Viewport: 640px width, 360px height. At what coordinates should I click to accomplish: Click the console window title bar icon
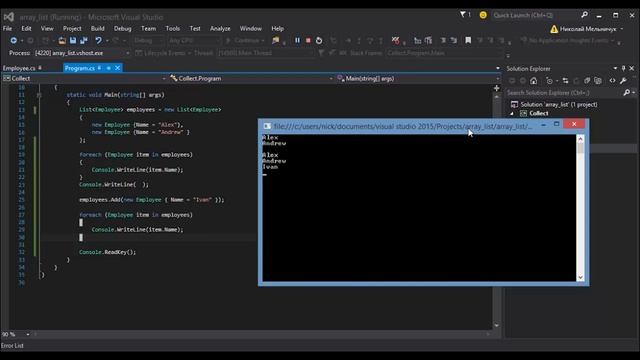pos(267,126)
